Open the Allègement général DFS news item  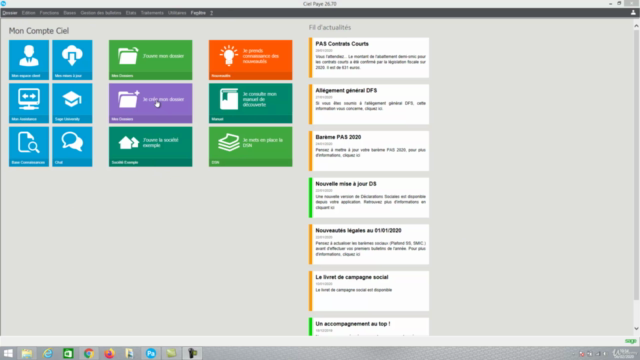pyautogui.click(x=369, y=104)
